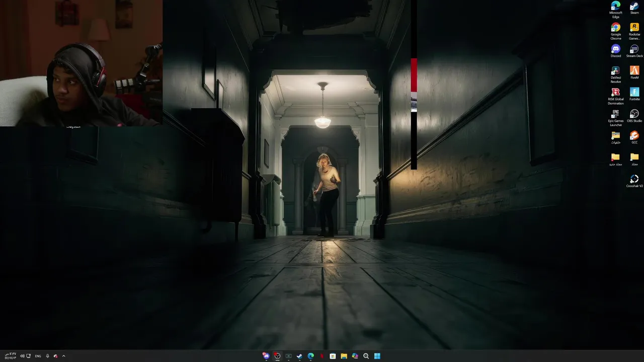Open DaVinci Resolve desktop shortcut
This screenshot has width=644, height=362.
(615, 74)
